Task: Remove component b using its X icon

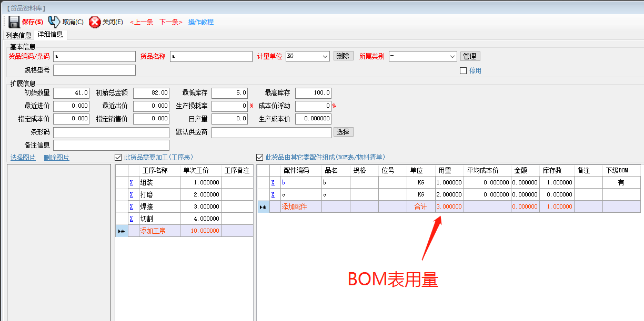Action: pos(273,182)
